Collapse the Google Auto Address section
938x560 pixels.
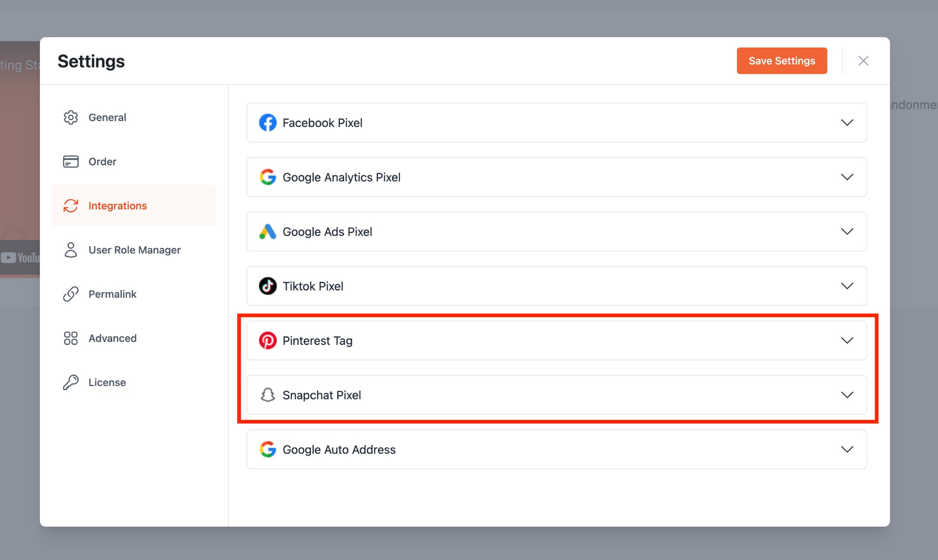[x=848, y=449]
